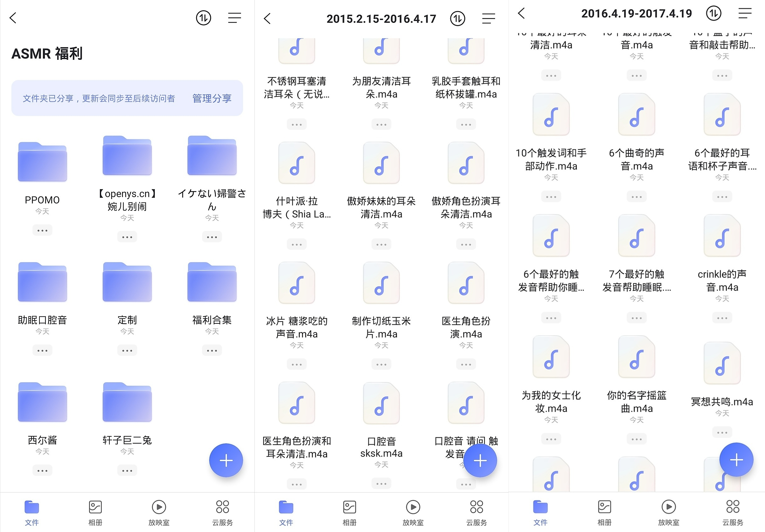Open more options for 助眠口腔音 folder
This screenshot has height=532, width=765.
click(42, 350)
